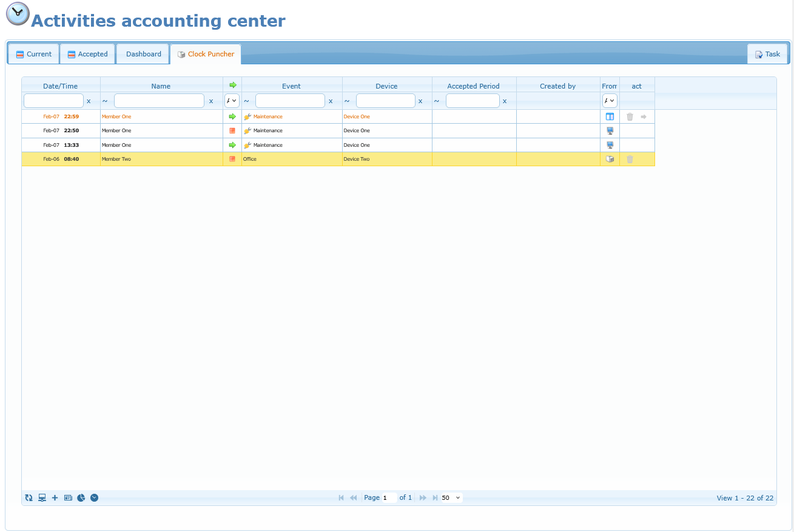Click the Event filter text field
This screenshot has height=532, width=794.
coord(290,101)
